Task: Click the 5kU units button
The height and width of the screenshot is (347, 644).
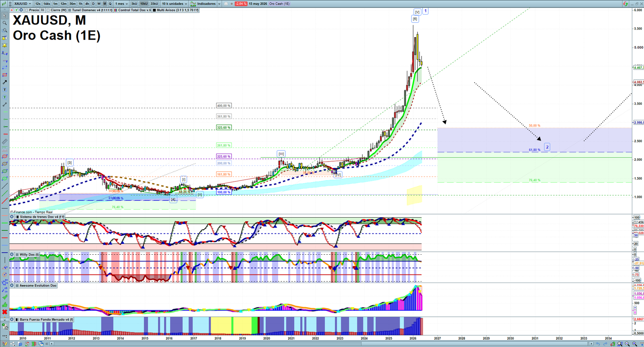Action: click(x=134, y=4)
